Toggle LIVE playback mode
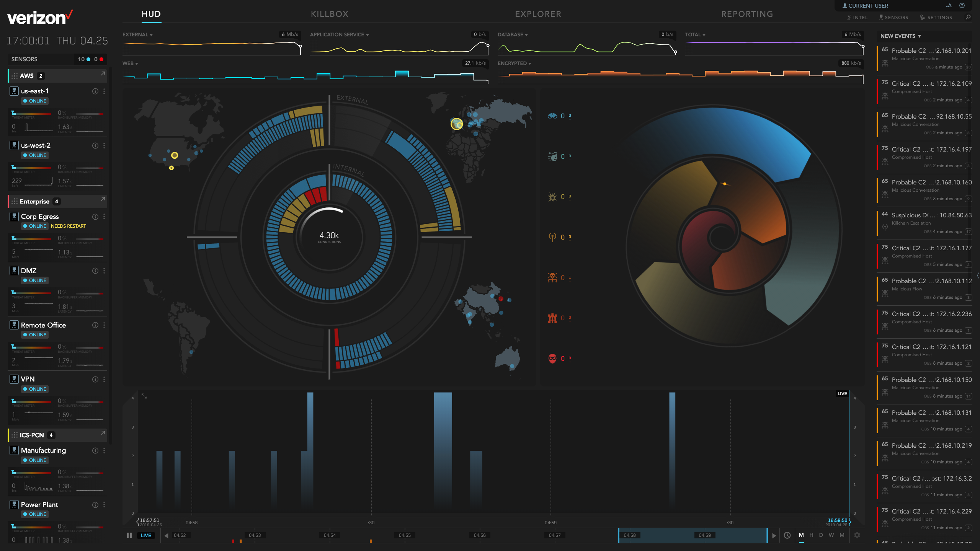The width and height of the screenshot is (980, 551). (x=146, y=535)
